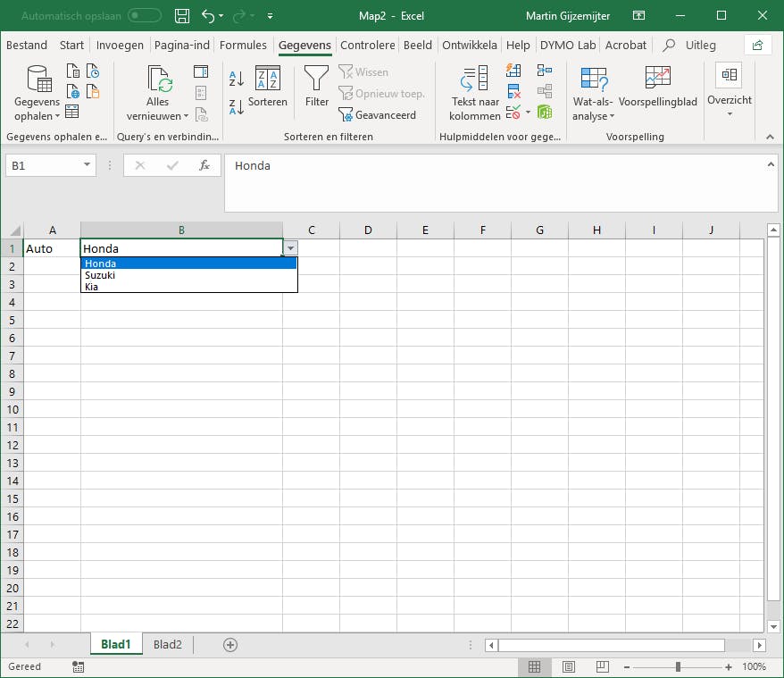
Task: Open the DYMO Label ribbon tab
Action: coord(568,45)
